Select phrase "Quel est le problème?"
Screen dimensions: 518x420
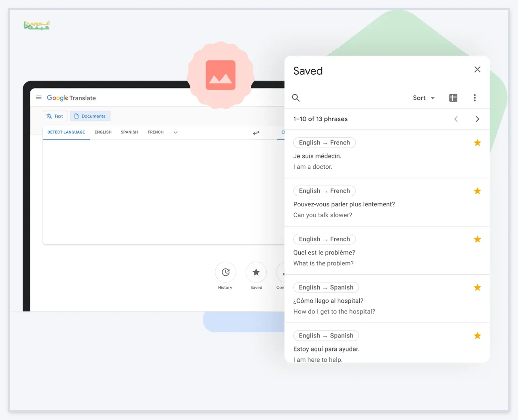point(324,252)
